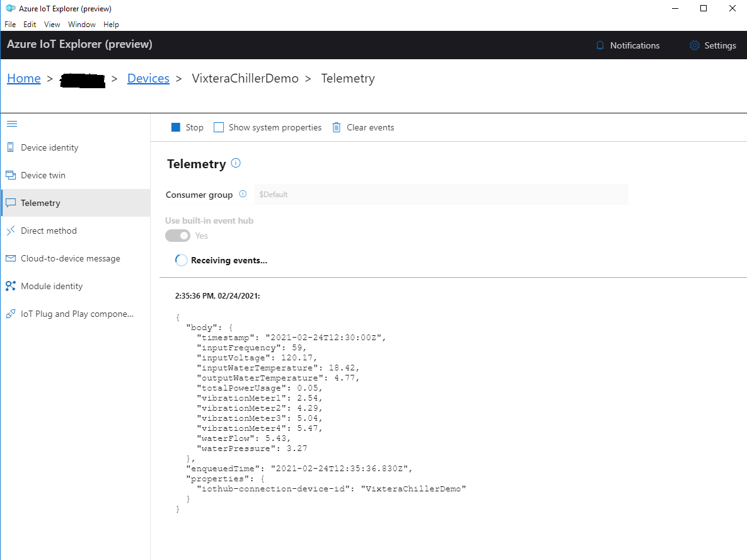Screen dimensions: 747x560
Task: Open the View menu
Action: (52, 25)
